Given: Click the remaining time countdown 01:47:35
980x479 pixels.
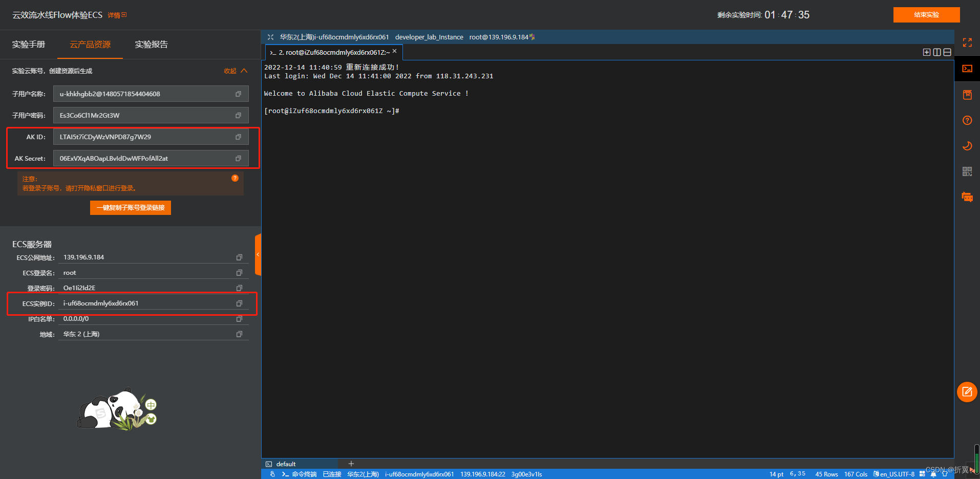Looking at the screenshot, I should tap(787, 15).
